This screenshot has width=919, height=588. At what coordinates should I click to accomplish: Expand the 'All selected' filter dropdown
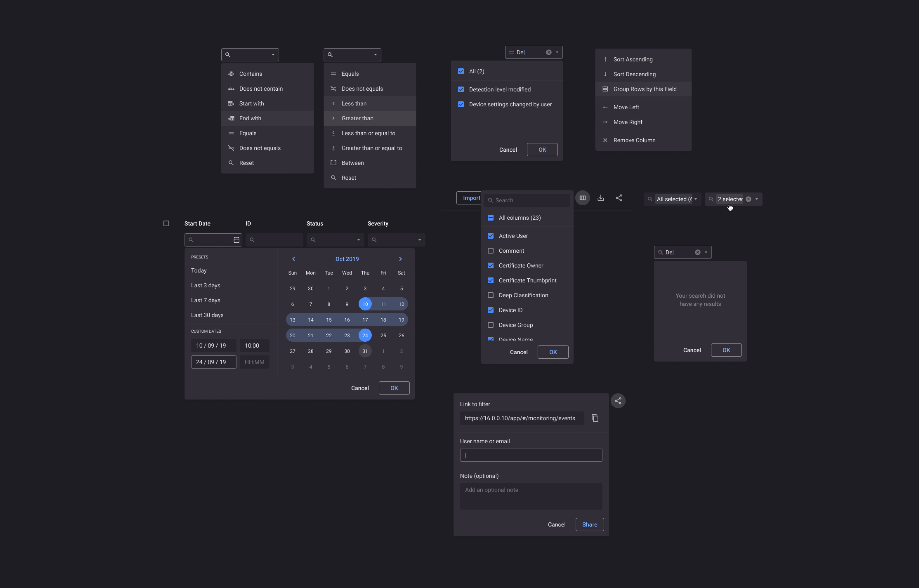pyautogui.click(x=695, y=199)
